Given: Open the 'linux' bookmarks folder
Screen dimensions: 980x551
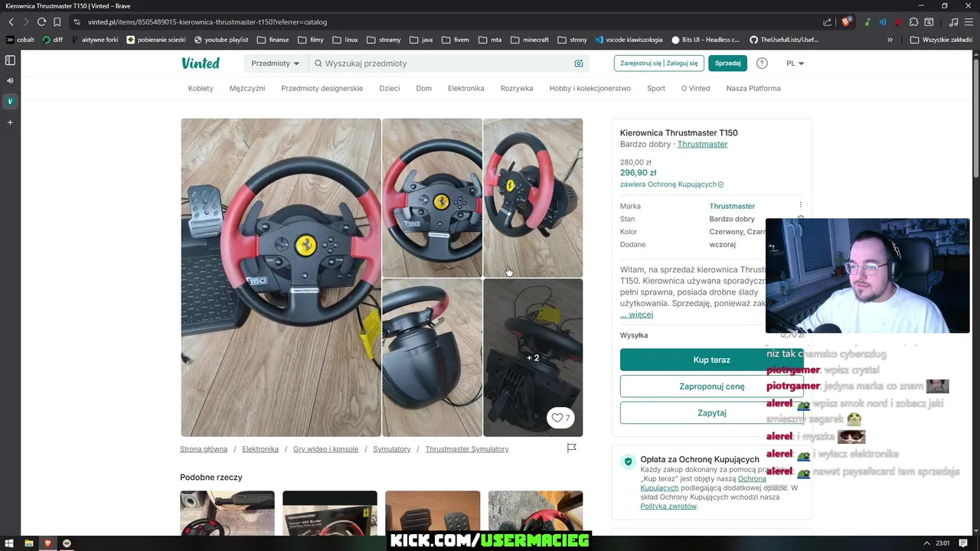Looking at the screenshot, I should (x=345, y=40).
